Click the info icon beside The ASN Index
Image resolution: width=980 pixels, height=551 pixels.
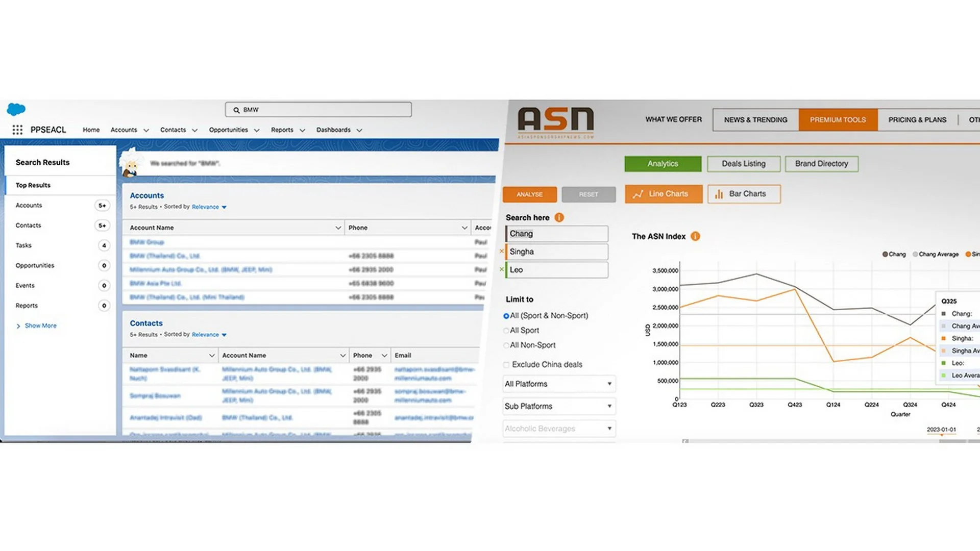click(695, 236)
